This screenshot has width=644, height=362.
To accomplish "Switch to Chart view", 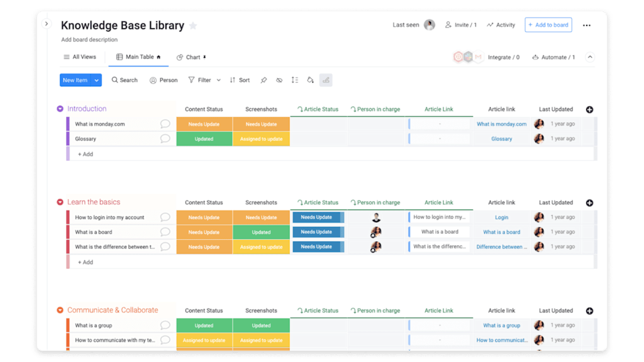I will coord(191,57).
